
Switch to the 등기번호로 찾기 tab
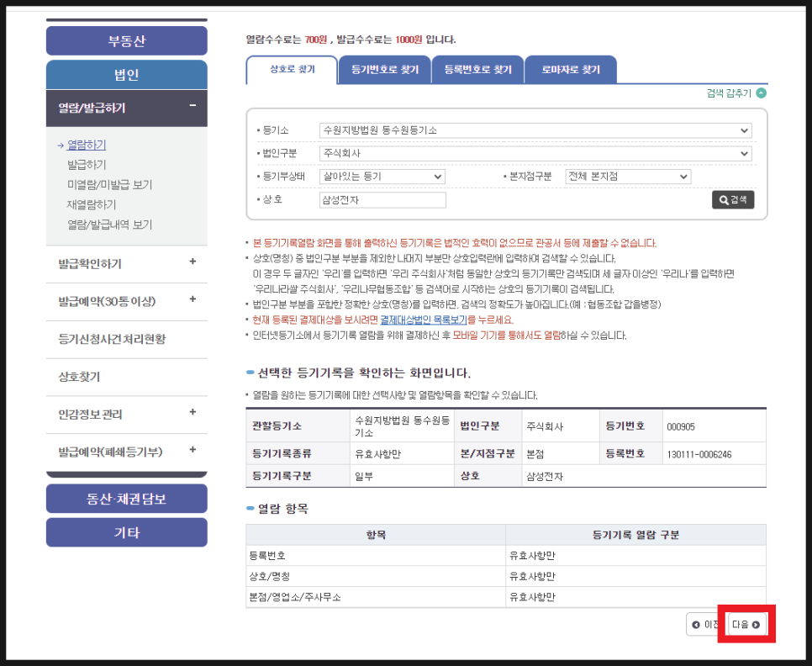point(384,70)
